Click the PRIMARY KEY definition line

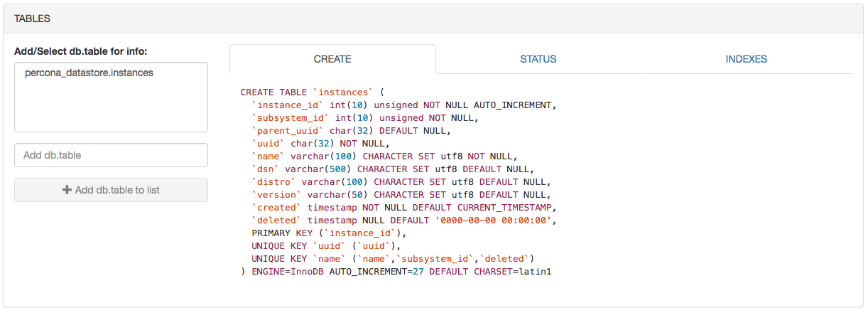(329, 233)
